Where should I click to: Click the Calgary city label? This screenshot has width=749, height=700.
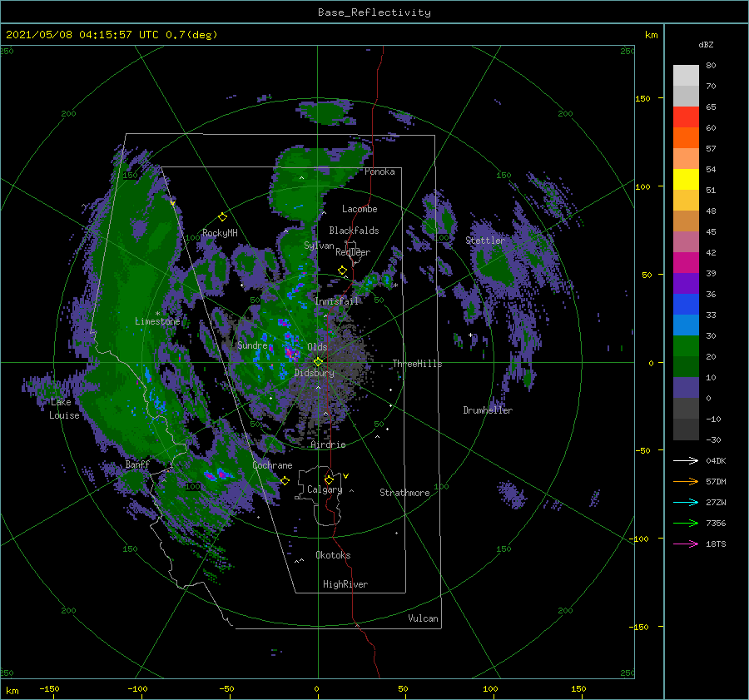tap(325, 489)
